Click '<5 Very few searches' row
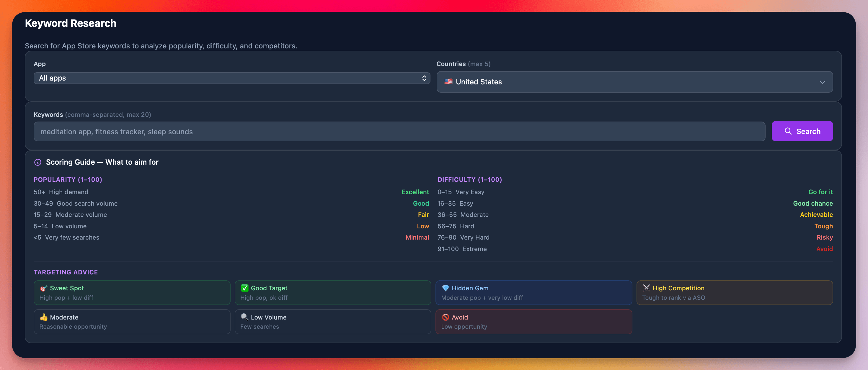This screenshot has width=868, height=370. click(231, 237)
